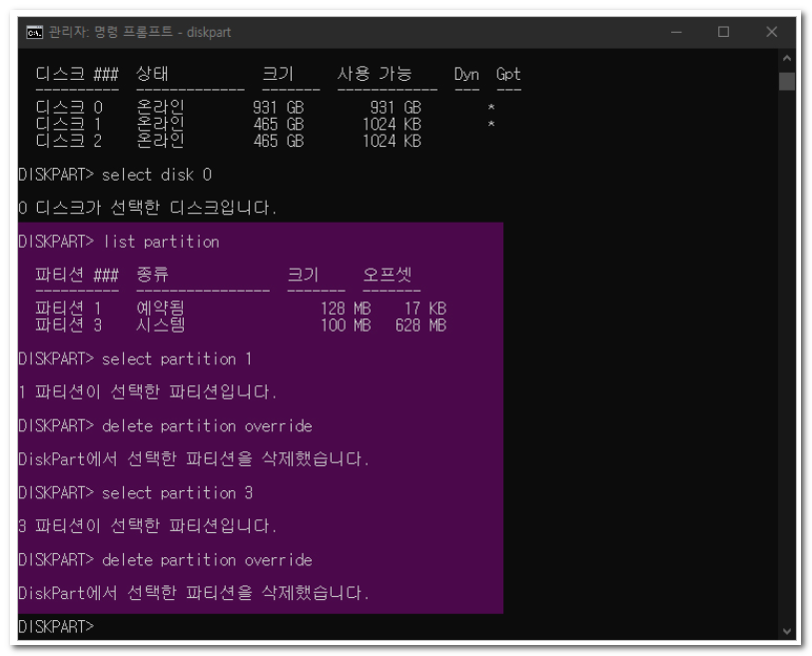Click the '파티션 1' row label

point(68,309)
